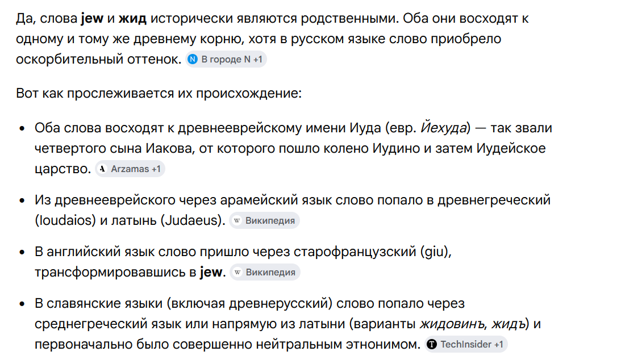
Task: Open Википедия citation following 'латынь (Judaeus)'
Action: pos(265,220)
